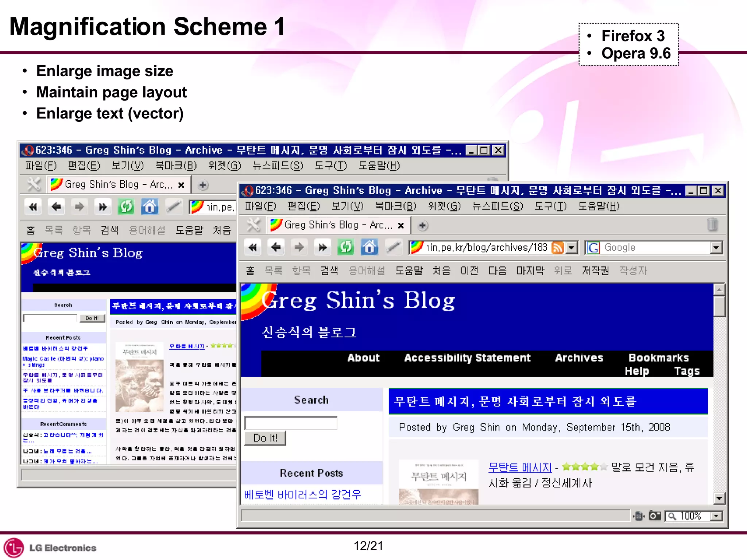
Task: Open the panel wrench icon in the back window
Action: [34, 184]
